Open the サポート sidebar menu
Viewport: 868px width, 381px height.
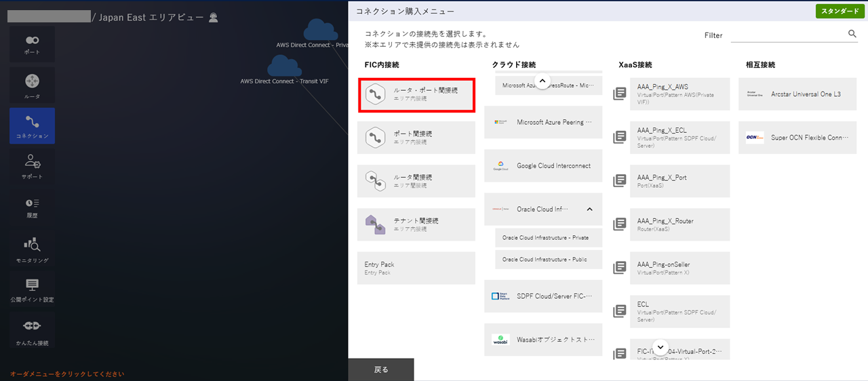32,167
